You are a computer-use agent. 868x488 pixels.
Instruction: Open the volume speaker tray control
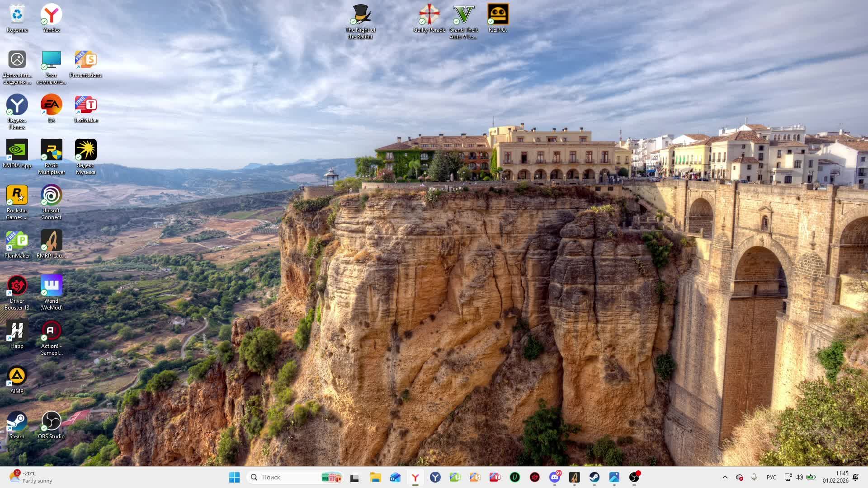799,477
